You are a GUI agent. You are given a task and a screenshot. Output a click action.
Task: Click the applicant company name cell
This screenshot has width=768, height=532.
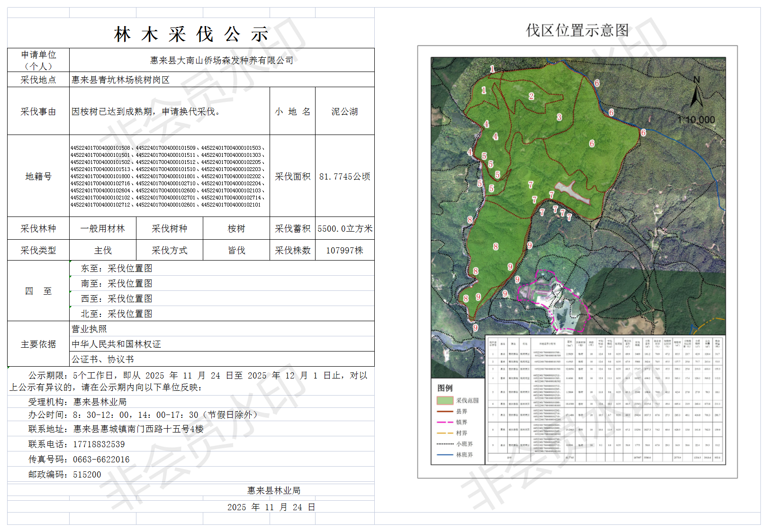click(222, 60)
